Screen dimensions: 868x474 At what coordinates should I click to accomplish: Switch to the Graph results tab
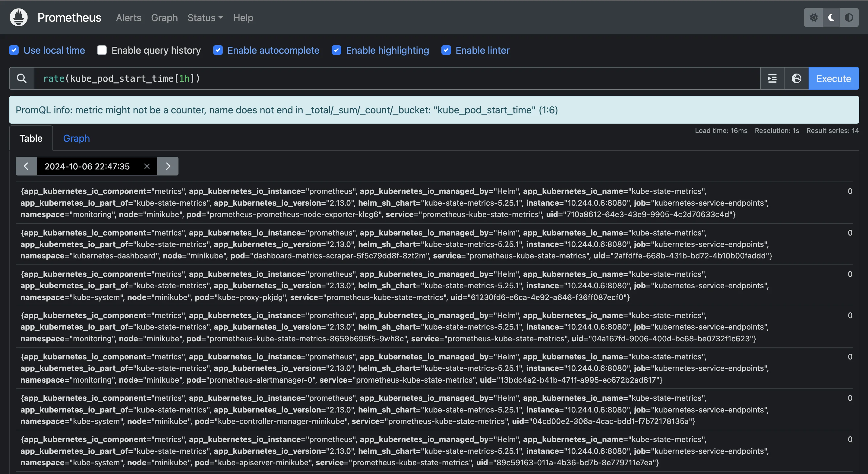(x=77, y=138)
